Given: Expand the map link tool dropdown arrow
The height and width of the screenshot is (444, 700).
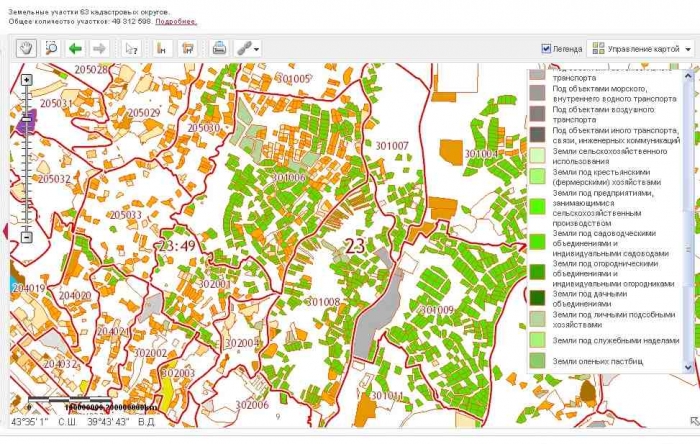Looking at the screenshot, I should (257, 49).
